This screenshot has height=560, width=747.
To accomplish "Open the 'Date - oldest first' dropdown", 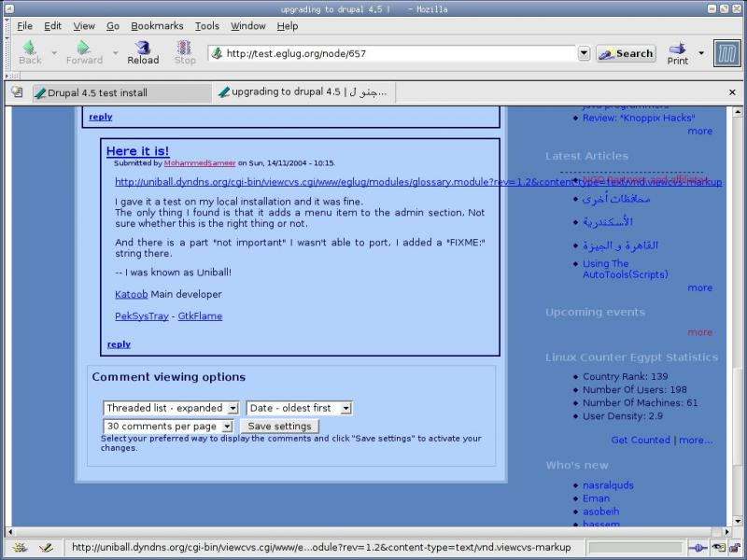I will click(x=297, y=408).
